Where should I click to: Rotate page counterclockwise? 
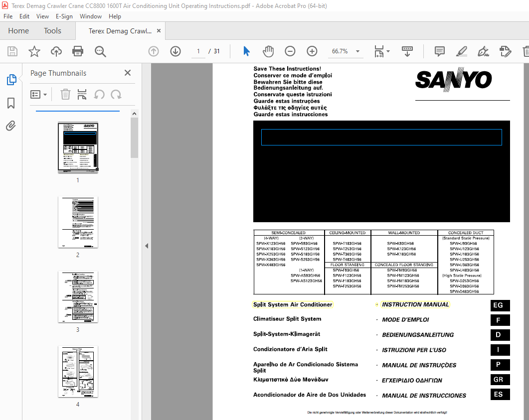(x=99, y=94)
